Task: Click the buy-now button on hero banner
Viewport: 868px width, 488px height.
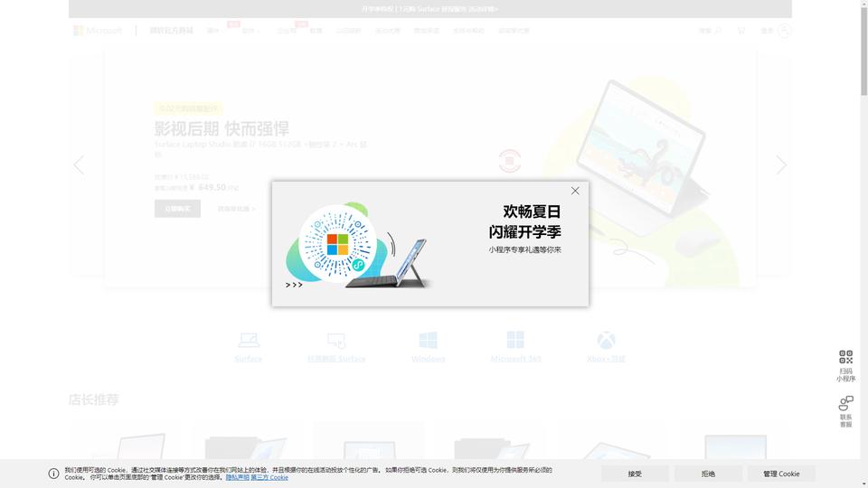Action: pos(178,209)
